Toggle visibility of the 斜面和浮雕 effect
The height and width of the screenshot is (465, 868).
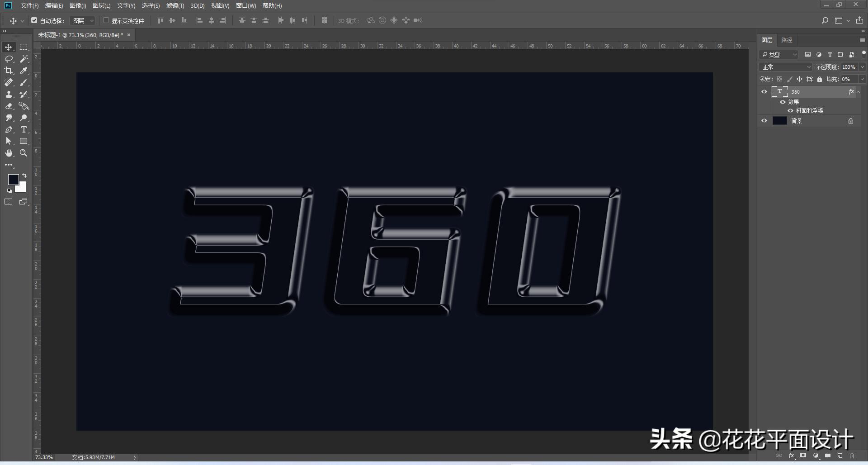[x=791, y=110]
